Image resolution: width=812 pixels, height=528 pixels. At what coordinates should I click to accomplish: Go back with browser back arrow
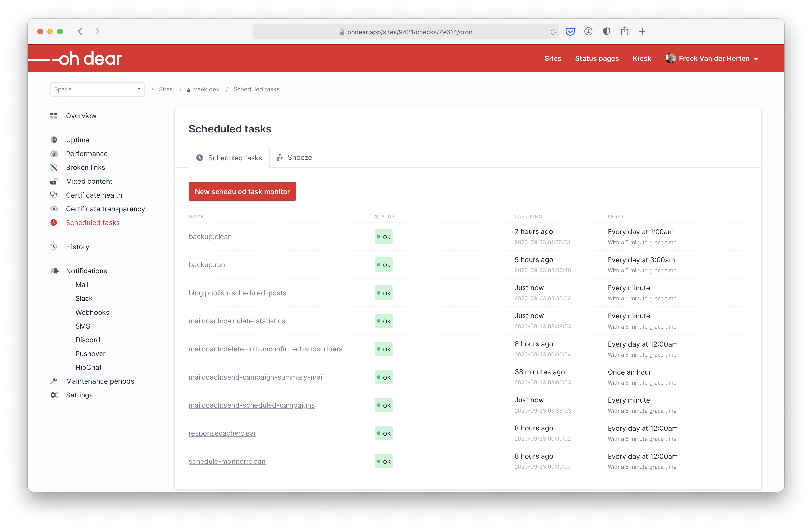80,31
